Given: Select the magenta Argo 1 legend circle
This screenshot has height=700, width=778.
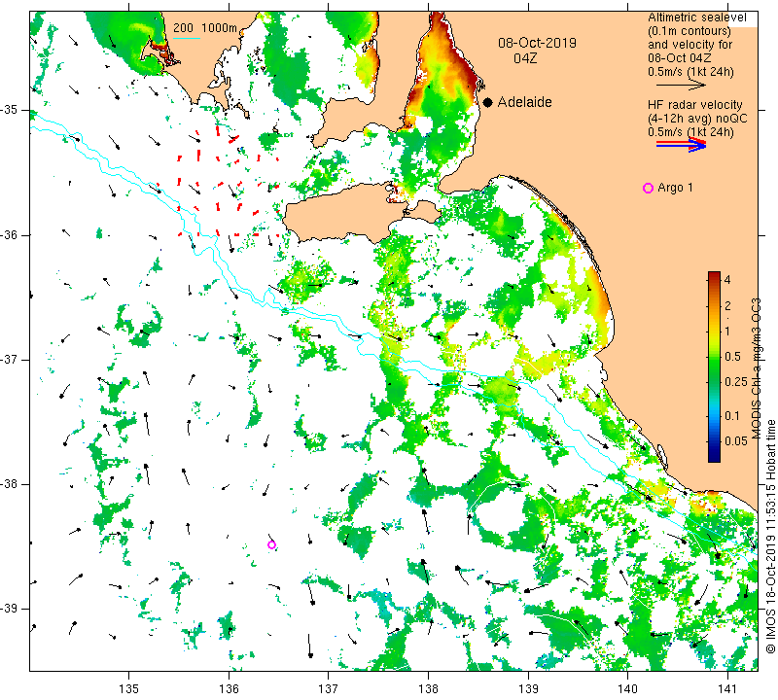Looking at the screenshot, I should 648,188.
